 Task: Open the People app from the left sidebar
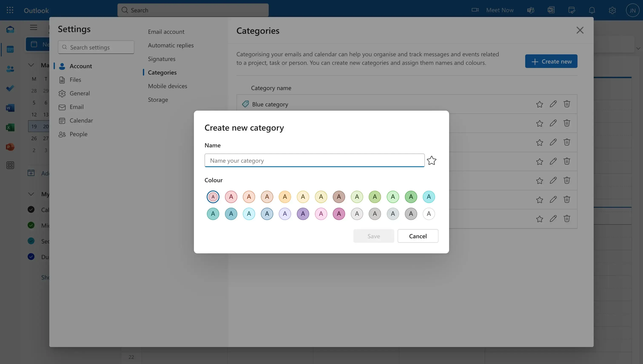10,69
